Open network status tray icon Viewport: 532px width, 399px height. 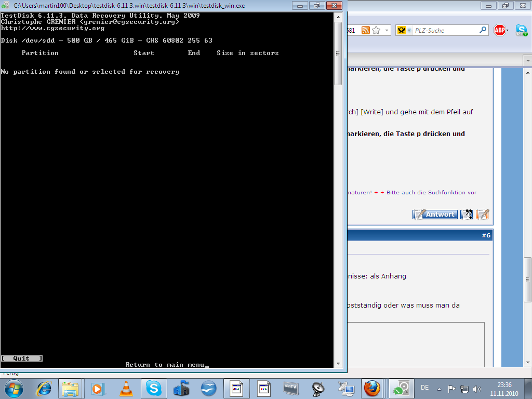[x=464, y=389]
